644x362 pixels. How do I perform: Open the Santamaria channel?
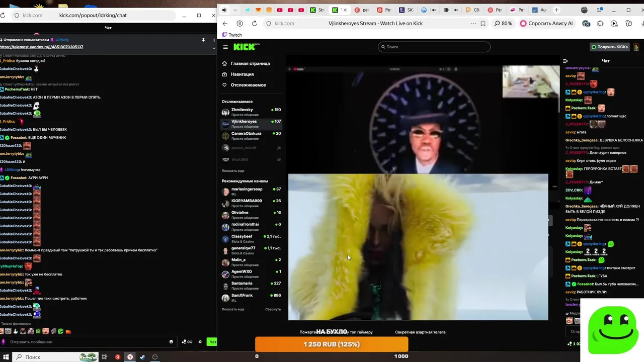[252, 286]
